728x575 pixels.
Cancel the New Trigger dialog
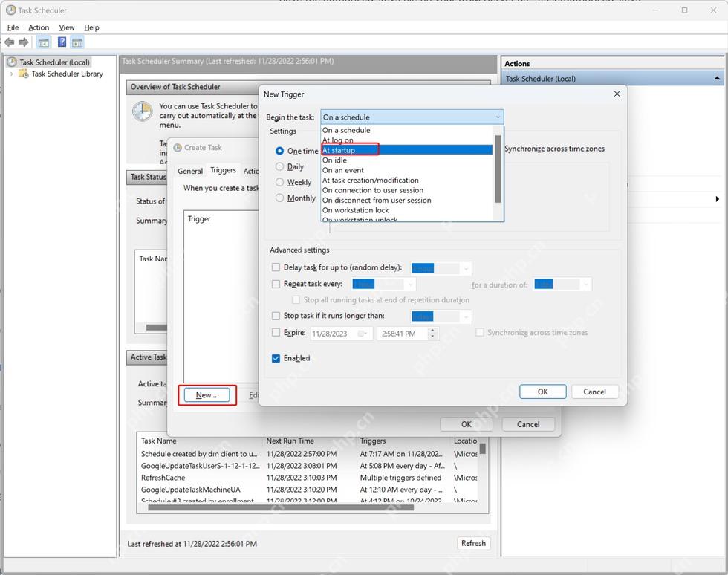(x=595, y=392)
